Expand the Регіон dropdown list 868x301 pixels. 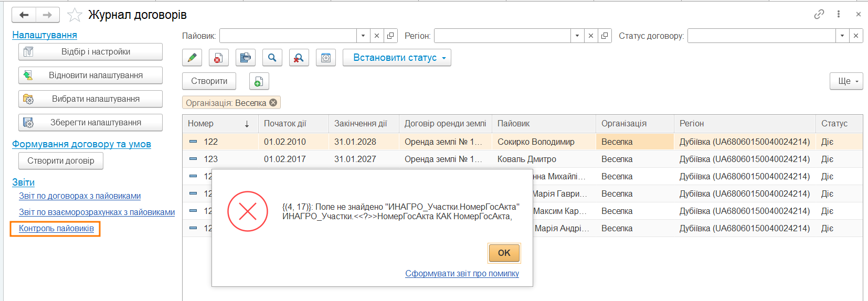tap(577, 36)
